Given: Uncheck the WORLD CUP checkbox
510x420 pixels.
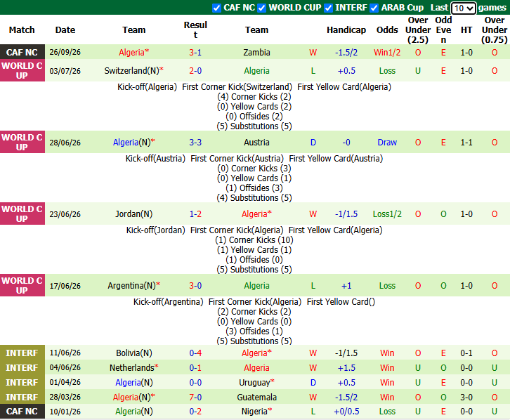Looking at the screenshot, I should coord(262,8).
